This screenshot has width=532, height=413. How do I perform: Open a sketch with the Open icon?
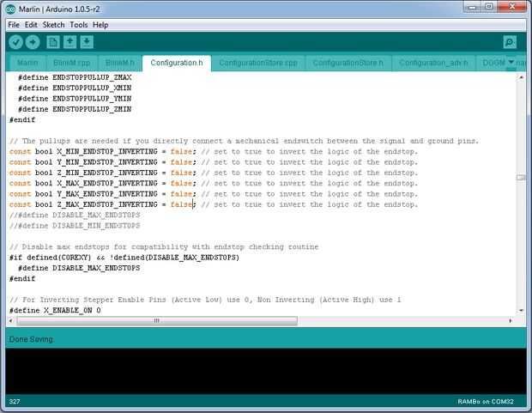pyautogui.click(x=70, y=42)
